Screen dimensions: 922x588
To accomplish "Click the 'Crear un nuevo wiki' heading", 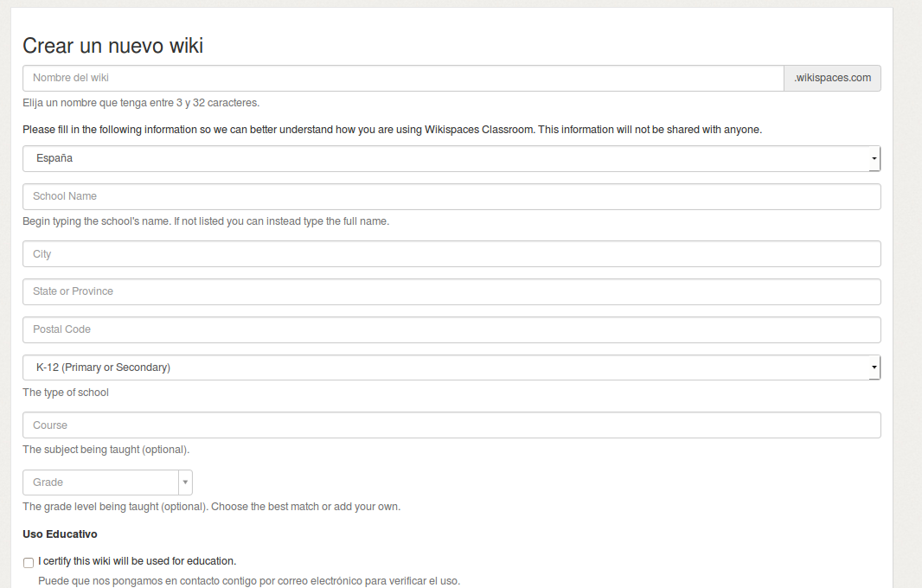I will click(112, 46).
